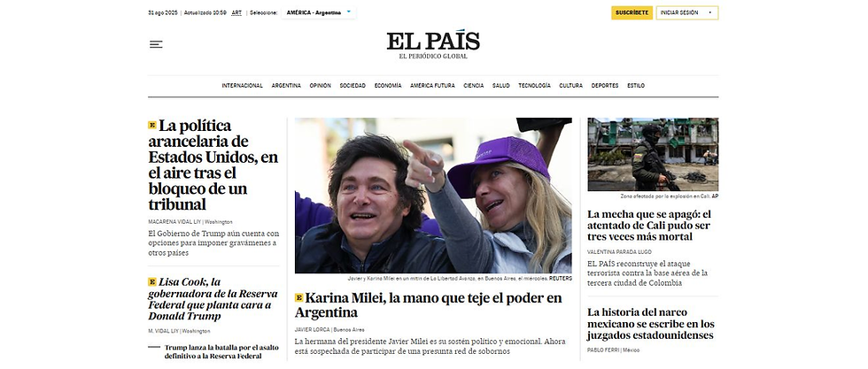Click the ART timezone abbreviation
Screen dimensions: 868x369
(236, 12)
